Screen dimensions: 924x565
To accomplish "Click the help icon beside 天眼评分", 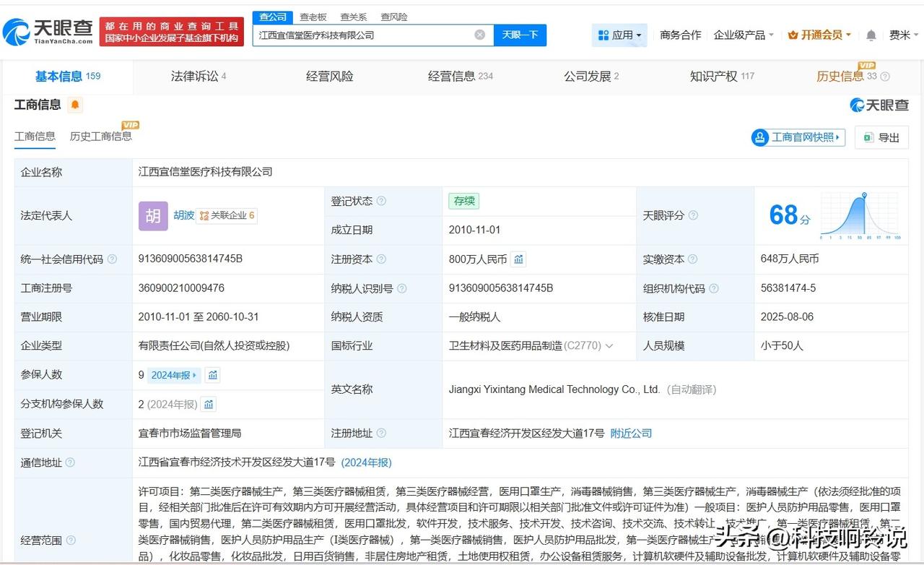I will (693, 215).
